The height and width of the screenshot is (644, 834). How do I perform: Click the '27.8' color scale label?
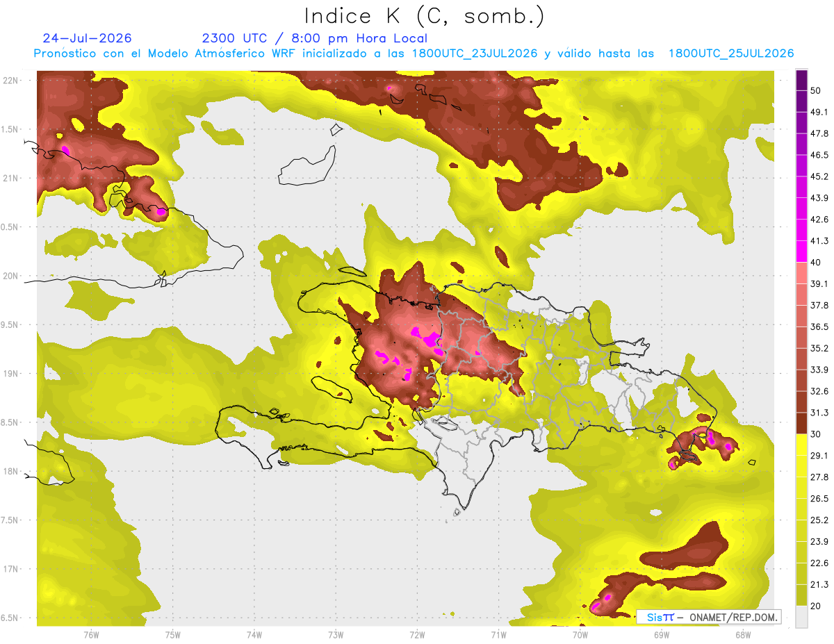819,477
